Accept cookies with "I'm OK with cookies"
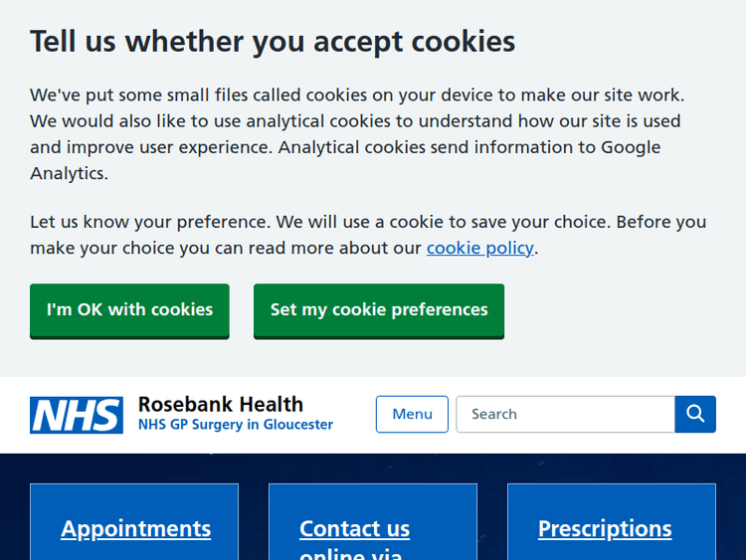Screen dimensions: 746x560 [x=129, y=310]
